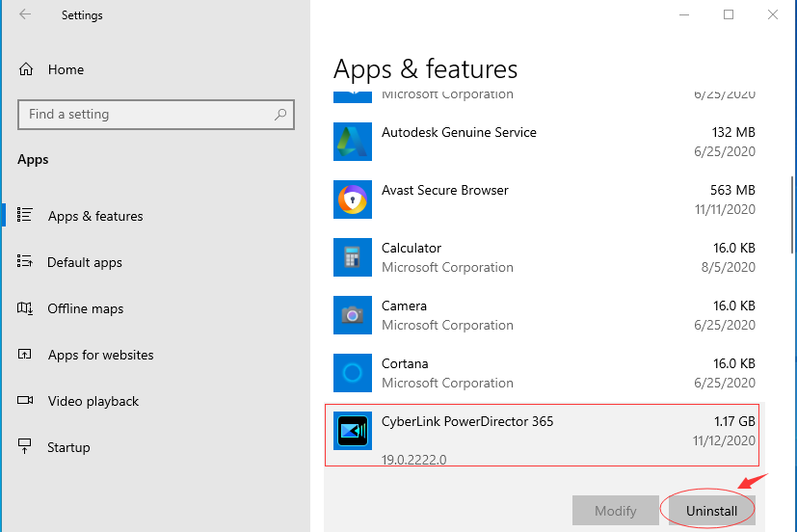This screenshot has width=797, height=532.
Task: Click the vertical scrollbar thumb
Action: [x=792, y=214]
